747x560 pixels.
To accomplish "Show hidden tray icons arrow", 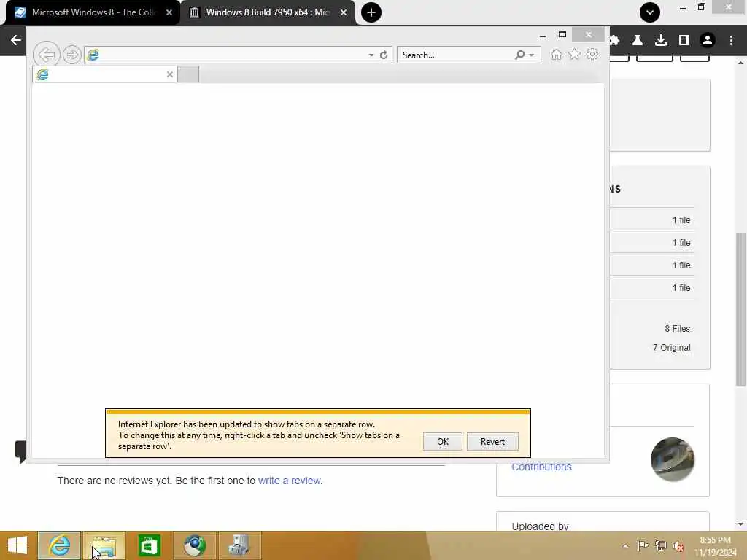I will pos(625,546).
